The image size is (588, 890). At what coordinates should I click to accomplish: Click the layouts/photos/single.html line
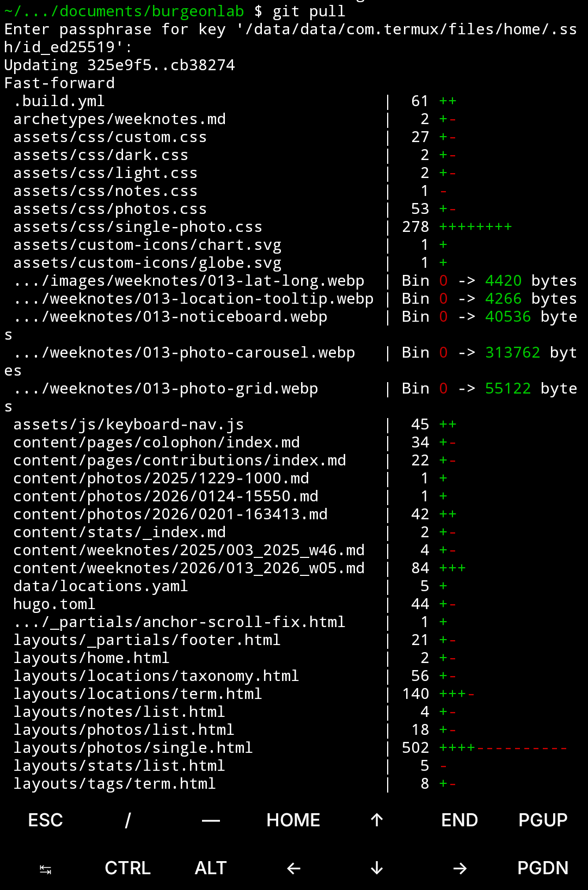click(133, 748)
